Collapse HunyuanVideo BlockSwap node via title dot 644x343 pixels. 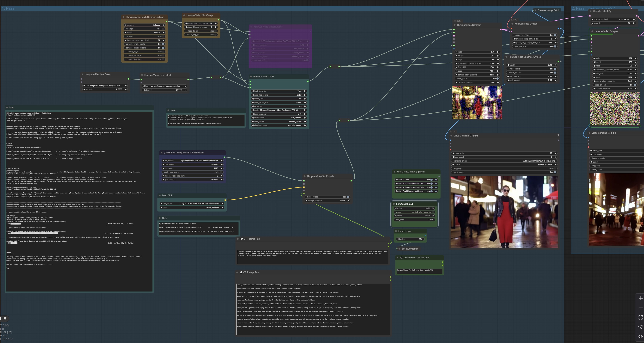pos(184,15)
